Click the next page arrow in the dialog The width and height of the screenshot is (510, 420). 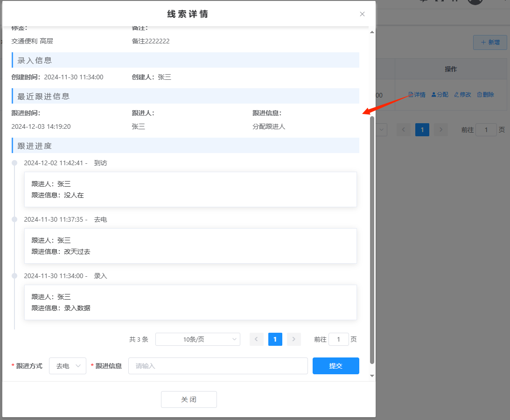(x=294, y=339)
